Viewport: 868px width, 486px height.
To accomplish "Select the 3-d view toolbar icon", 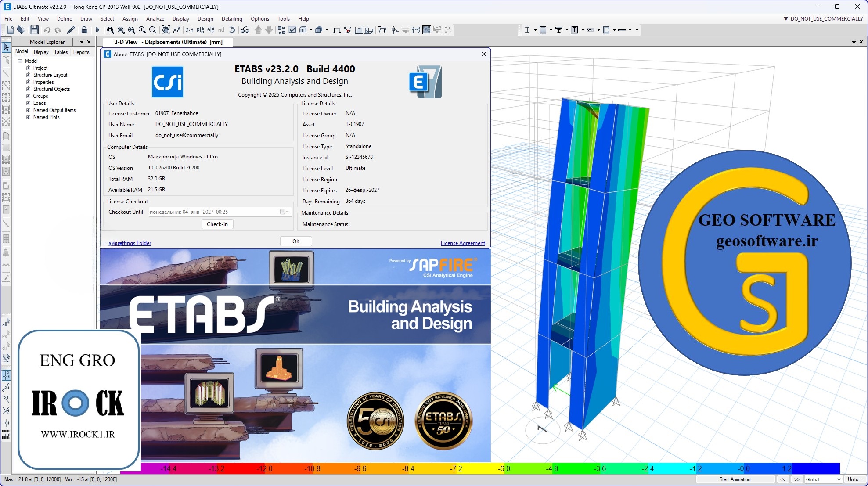I will coord(189,30).
